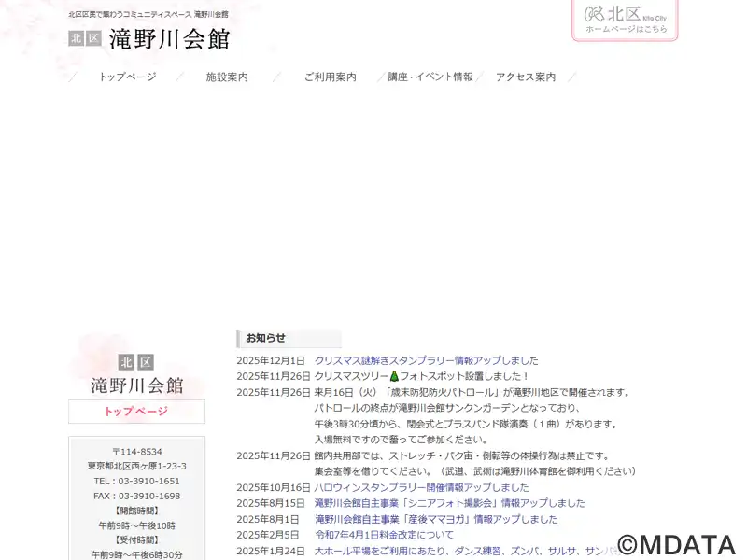Select 講座・イベント情報 in the navigation

(x=430, y=77)
